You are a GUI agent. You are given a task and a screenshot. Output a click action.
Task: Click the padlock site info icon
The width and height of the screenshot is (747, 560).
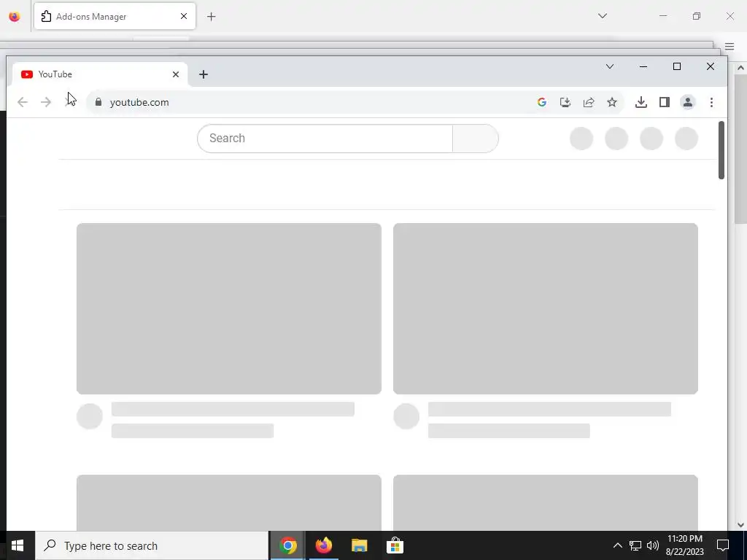coord(98,102)
